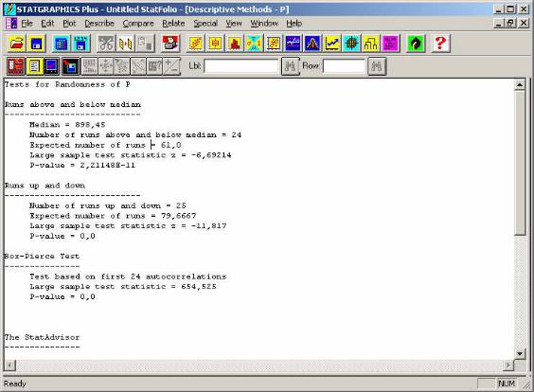This screenshot has height=392, width=534.
Task: Open the red input dialog icon
Action: tap(16, 66)
